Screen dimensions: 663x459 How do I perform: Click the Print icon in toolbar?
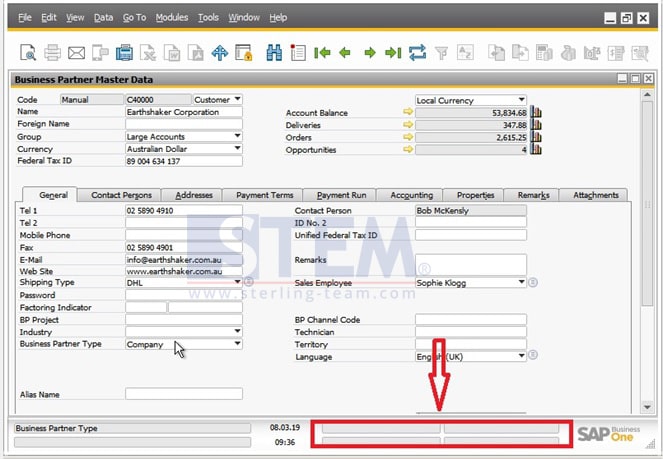pos(52,53)
